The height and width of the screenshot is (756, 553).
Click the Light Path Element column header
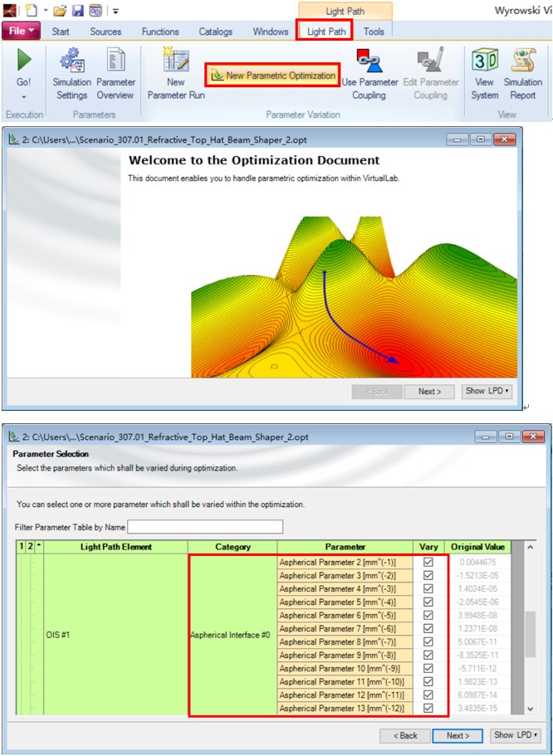pyautogui.click(x=115, y=547)
